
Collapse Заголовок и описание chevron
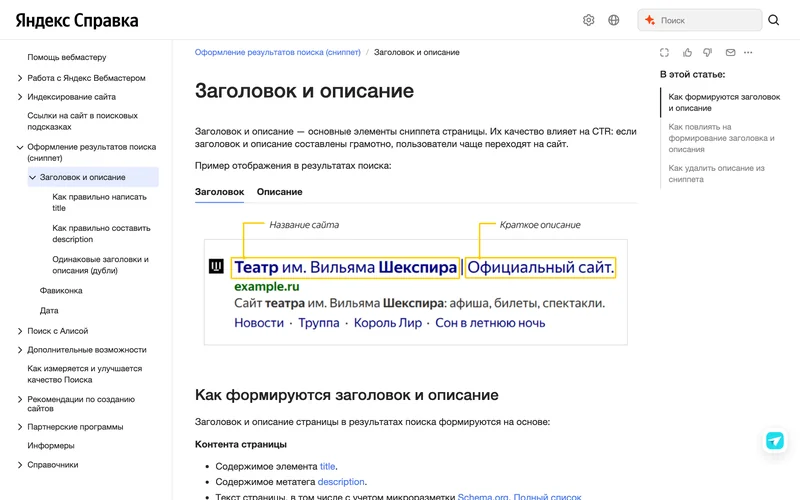coord(32,178)
